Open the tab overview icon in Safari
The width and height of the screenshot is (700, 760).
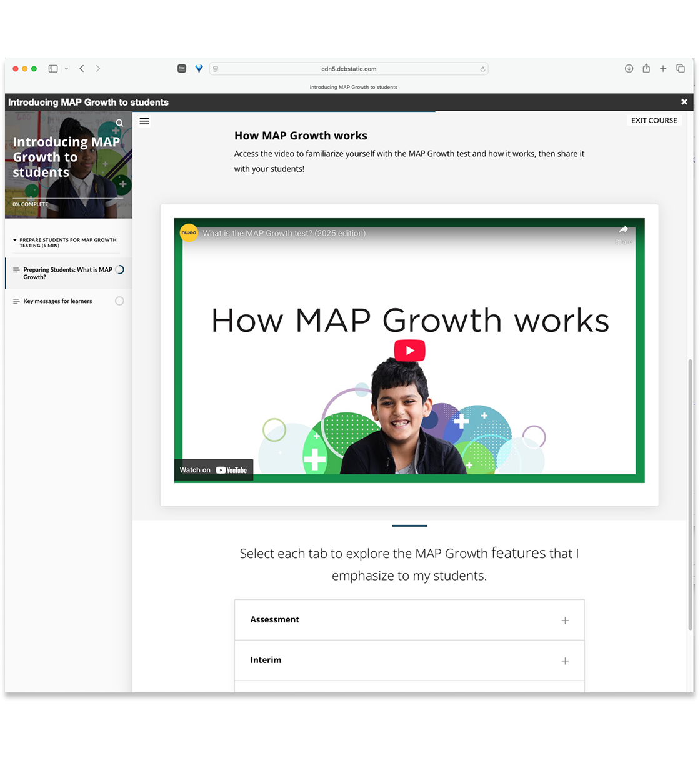[x=681, y=68]
